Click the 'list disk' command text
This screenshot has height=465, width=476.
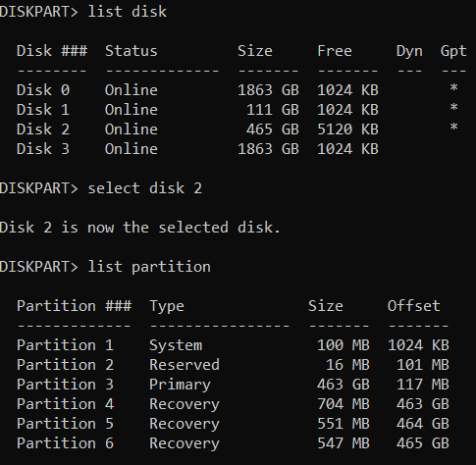point(128,12)
